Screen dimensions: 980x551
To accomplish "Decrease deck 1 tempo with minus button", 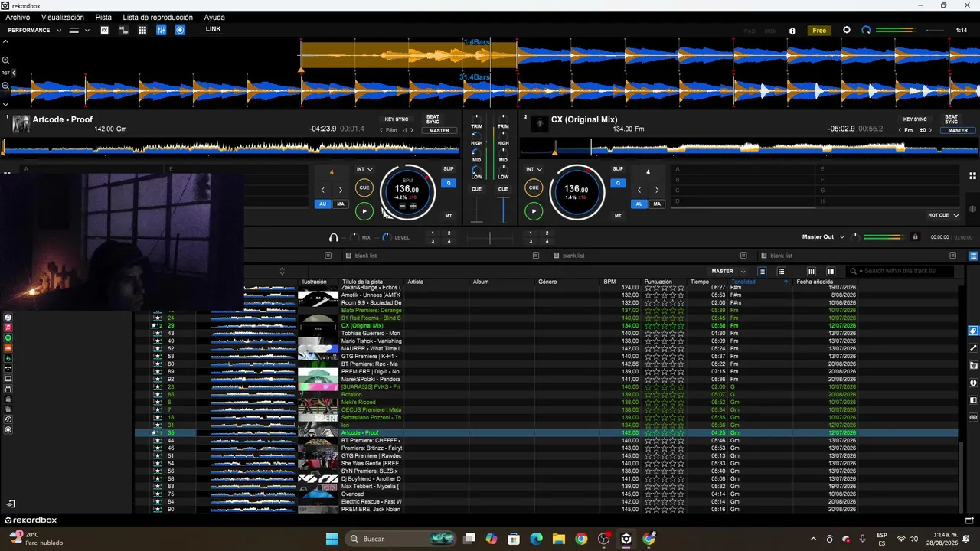I will (x=402, y=206).
